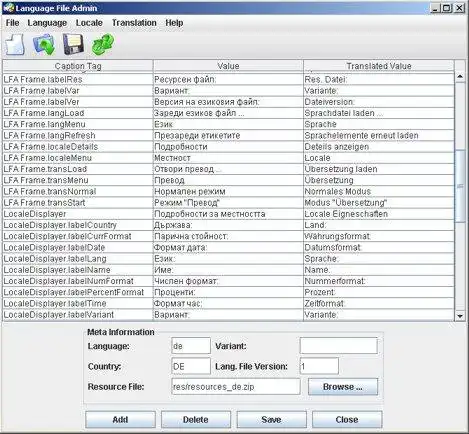Click the floppy disk save icon

click(73, 44)
